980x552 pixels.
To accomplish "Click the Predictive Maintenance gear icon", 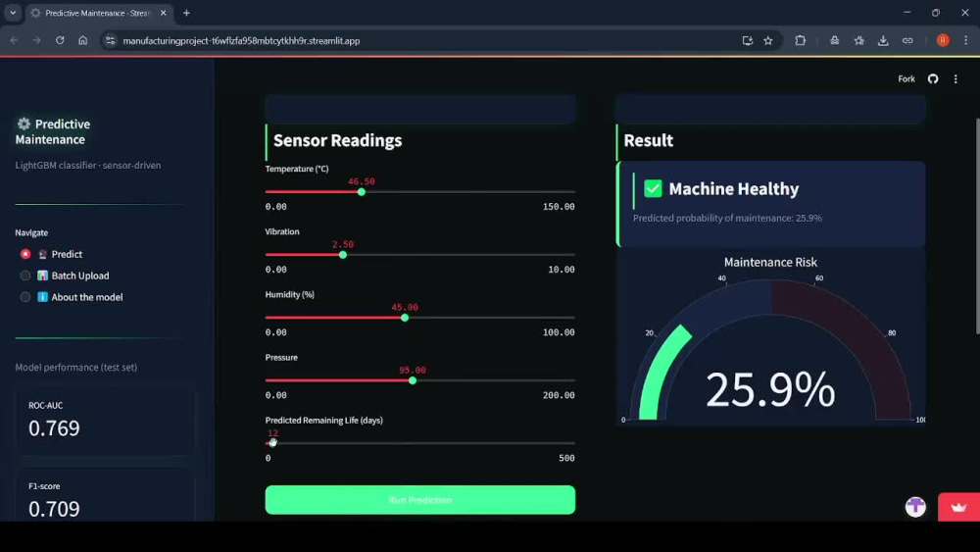I will (24, 124).
